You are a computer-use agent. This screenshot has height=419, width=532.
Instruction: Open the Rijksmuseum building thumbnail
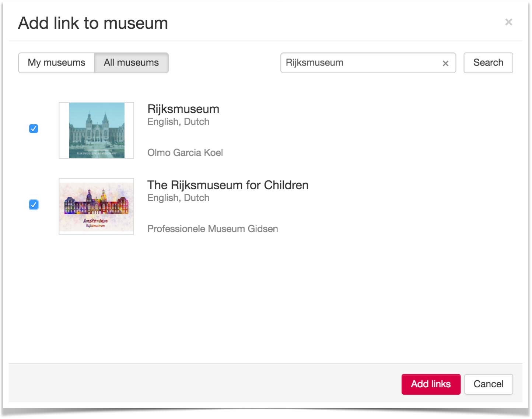pyautogui.click(x=97, y=130)
